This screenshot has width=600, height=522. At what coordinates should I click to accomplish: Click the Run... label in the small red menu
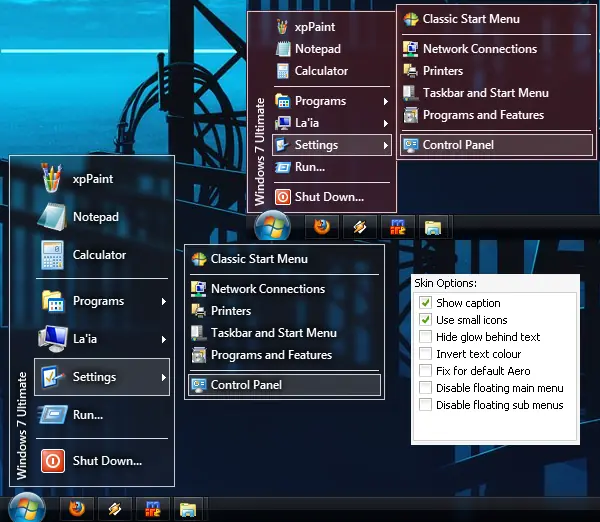point(310,167)
